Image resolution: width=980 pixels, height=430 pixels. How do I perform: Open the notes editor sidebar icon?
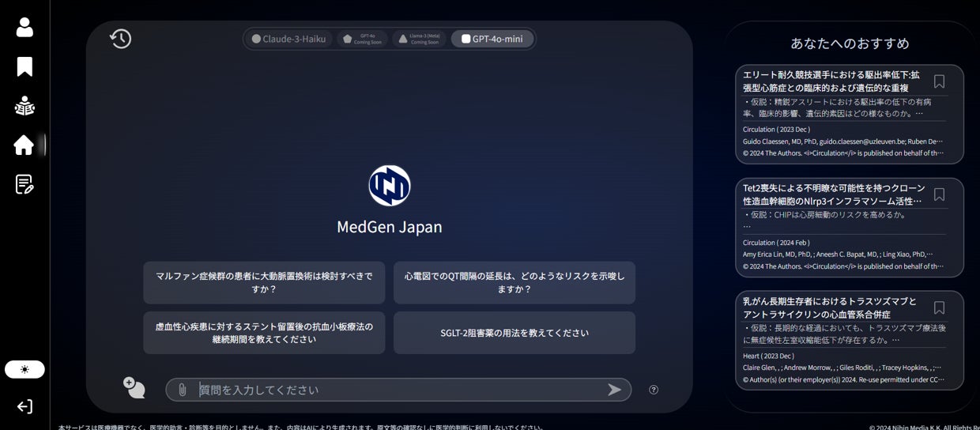click(24, 184)
